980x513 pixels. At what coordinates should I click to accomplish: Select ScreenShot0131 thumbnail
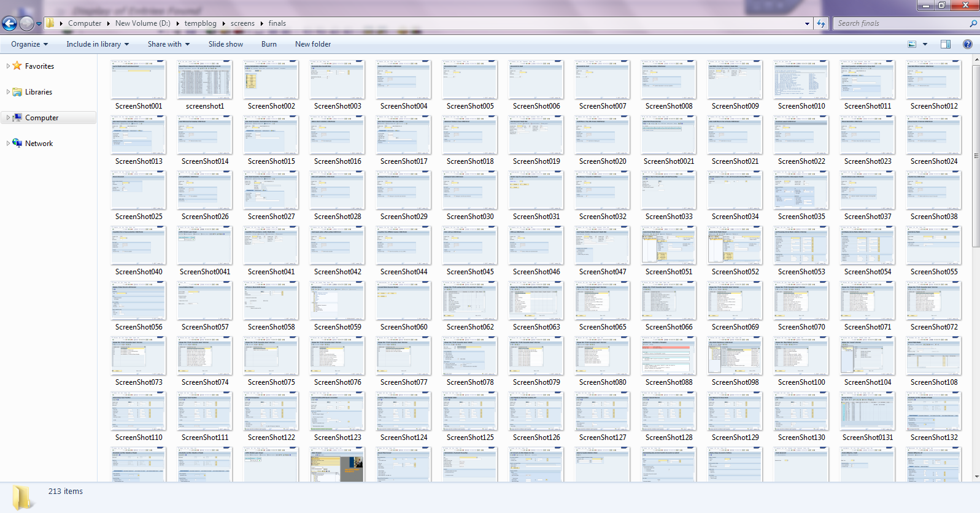[868, 411]
